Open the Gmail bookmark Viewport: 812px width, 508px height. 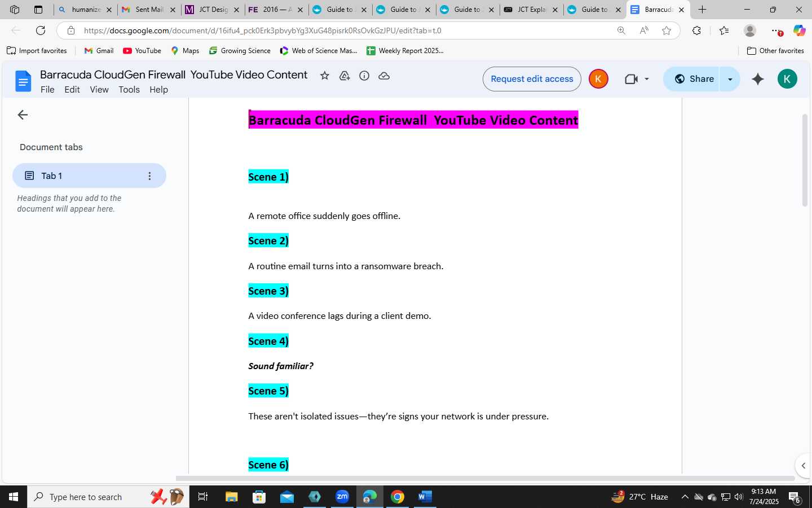[x=99, y=51]
